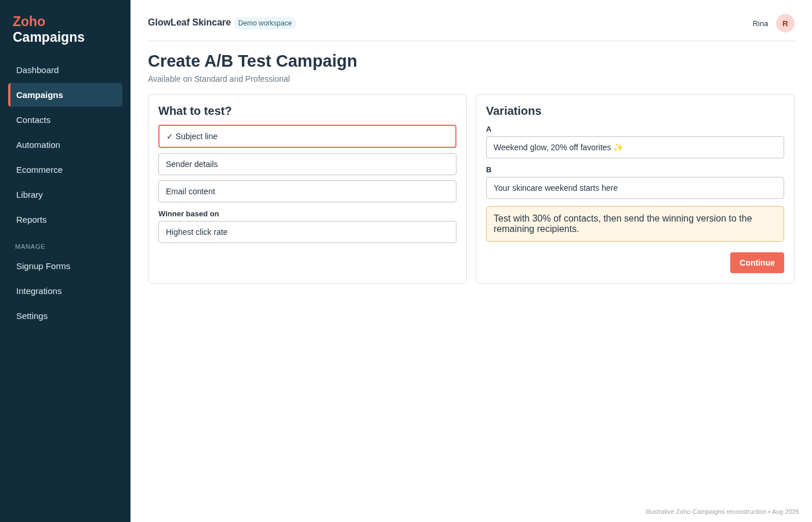Click the Create A/B Test Campaign heading
Viewport: 812px width, 522px height.
tap(252, 61)
